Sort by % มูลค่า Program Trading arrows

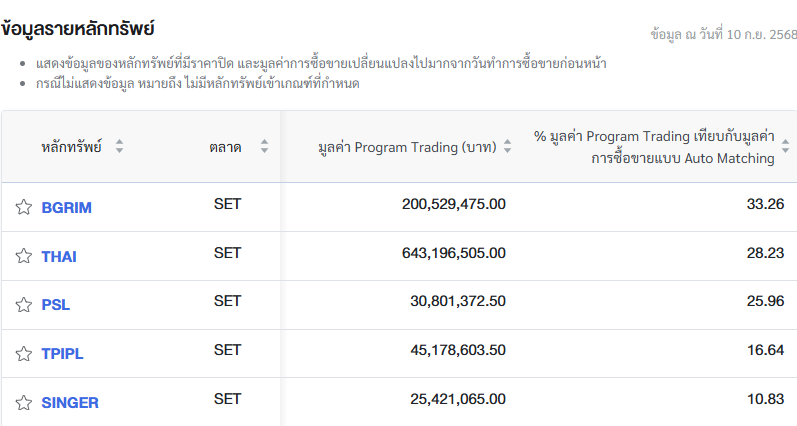point(785,147)
